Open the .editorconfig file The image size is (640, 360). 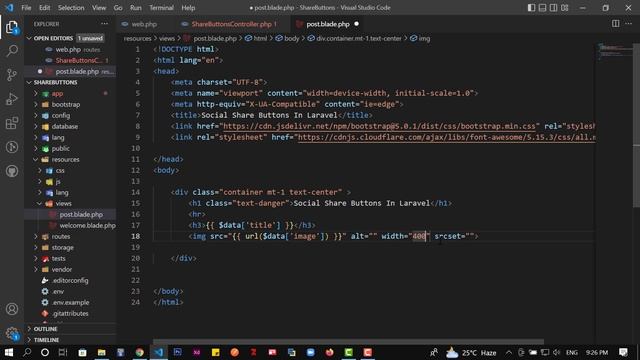pos(70,280)
